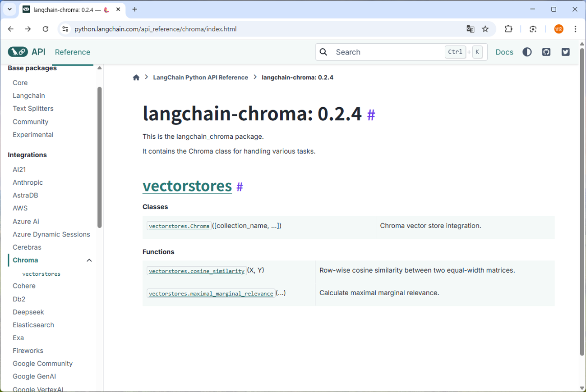Open the tab search dropdown arrow
The image size is (586, 392).
click(9, 9)
